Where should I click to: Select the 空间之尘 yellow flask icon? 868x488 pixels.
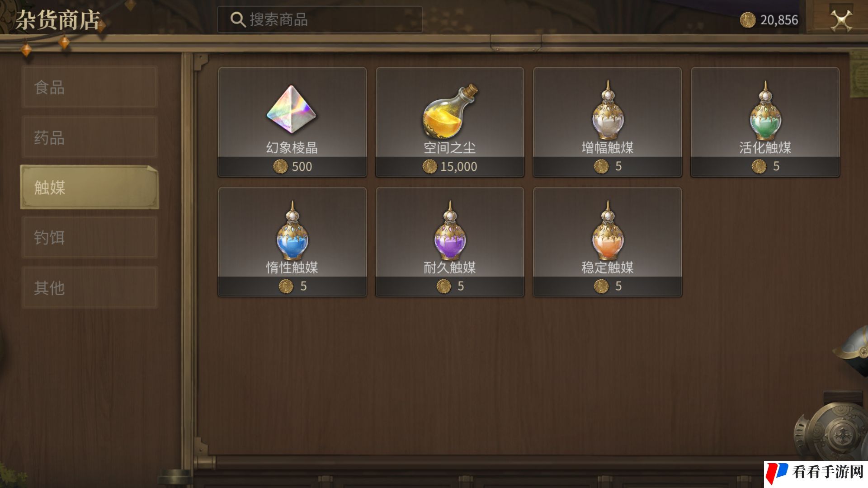[x=450, y=111]
